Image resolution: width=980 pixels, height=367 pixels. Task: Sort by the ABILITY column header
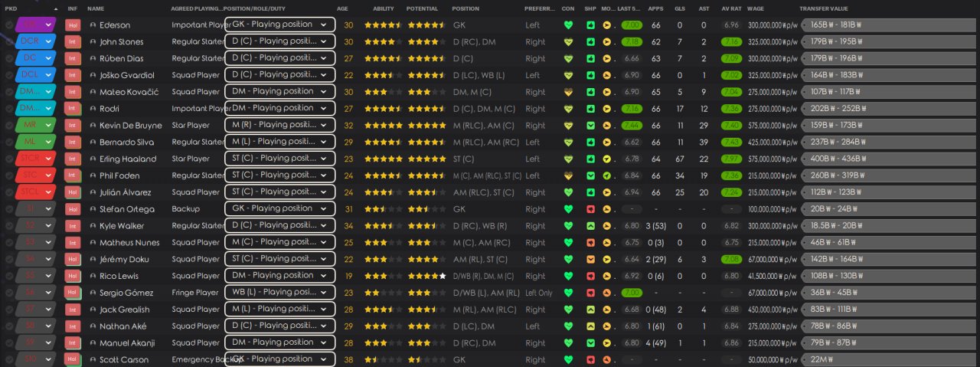384,8
